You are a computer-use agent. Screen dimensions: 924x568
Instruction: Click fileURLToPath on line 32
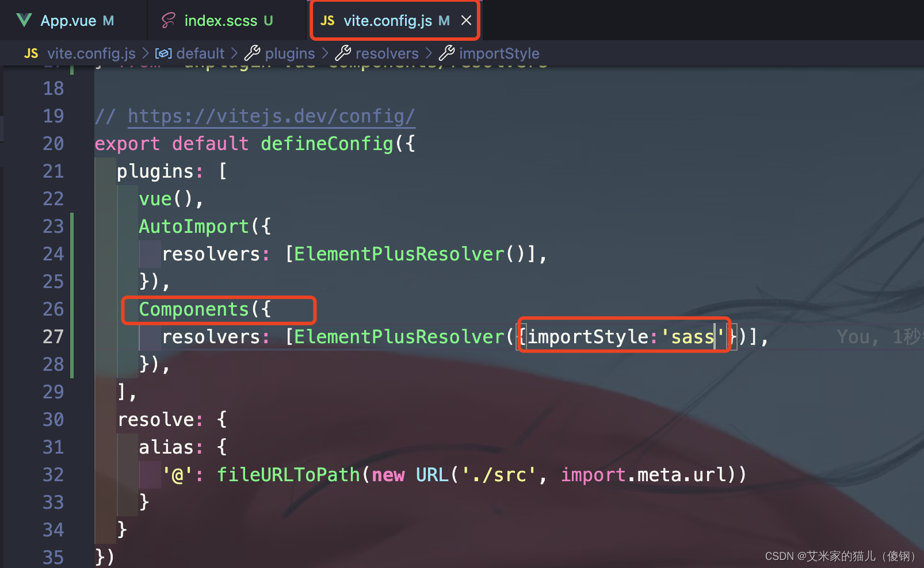click(288, 475)
